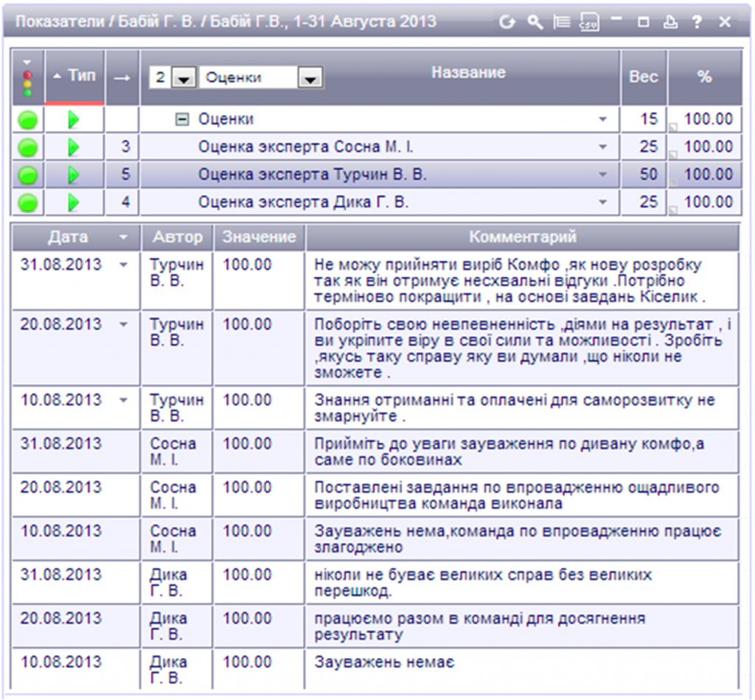Click weight value 15 in Оценки row
Viewport: 755px width, 700px height.
(649, 119)
